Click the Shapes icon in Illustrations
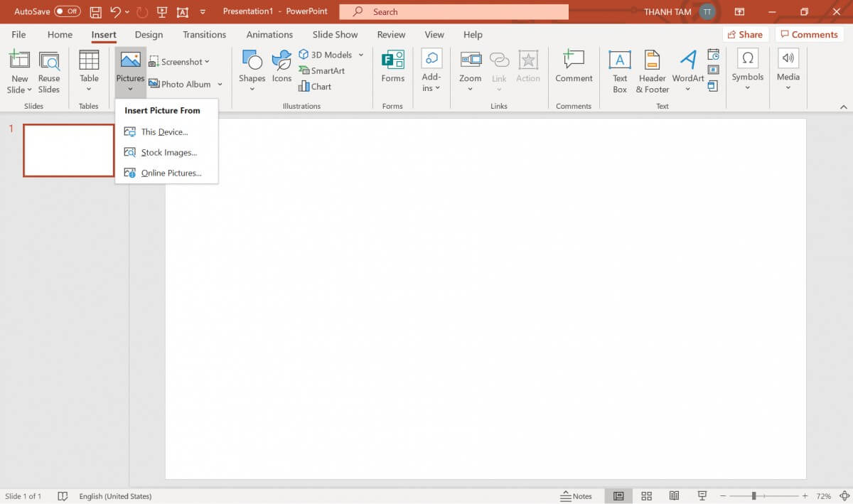This screenshot has height=504, width=853. 252,61
